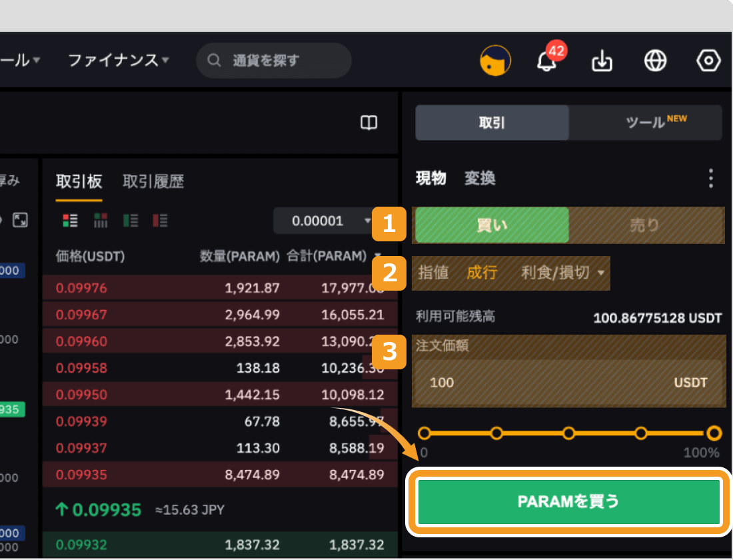
Task: Open the three-dot menu next to 変換
Action: pos(710,178)
